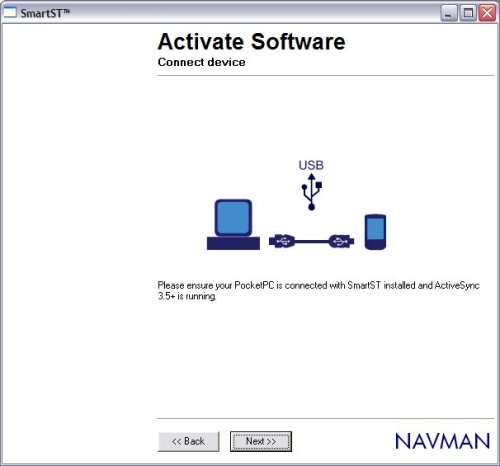This screenshot has height=466, width=500.
Task: Click the desktop computer icon
Action: 233,224
